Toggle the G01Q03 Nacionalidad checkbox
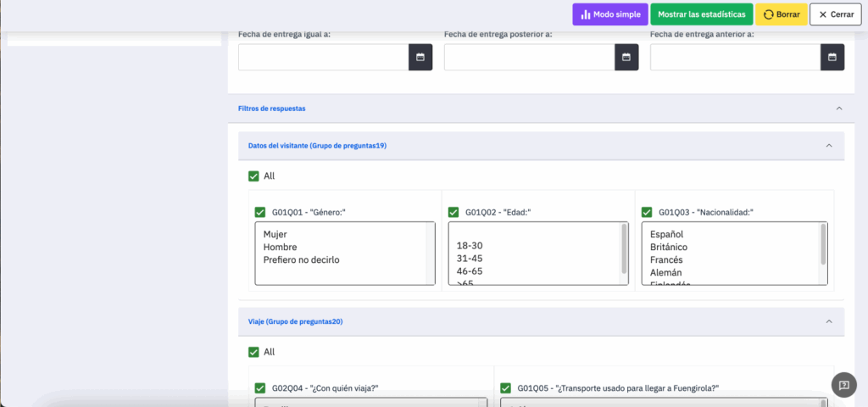Image resolution: width=868 pixels, height=407 pixels. point(647,212)
